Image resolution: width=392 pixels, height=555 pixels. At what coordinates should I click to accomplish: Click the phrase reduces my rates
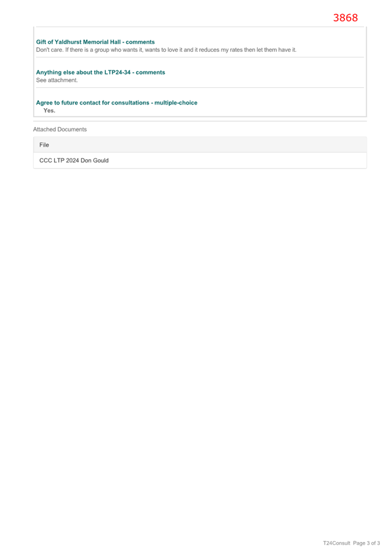click(221, 49)
